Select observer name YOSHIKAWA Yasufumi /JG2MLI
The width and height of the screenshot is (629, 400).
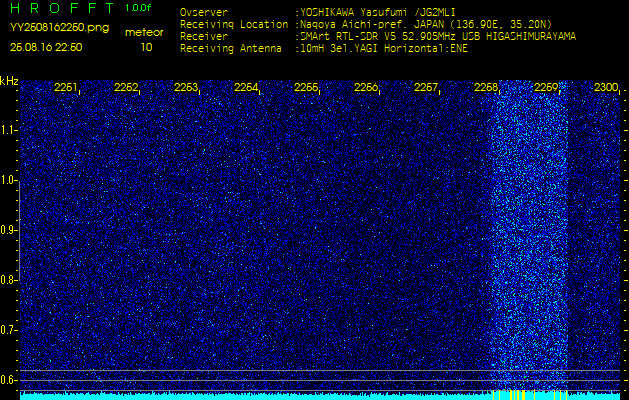click(378, 12)
